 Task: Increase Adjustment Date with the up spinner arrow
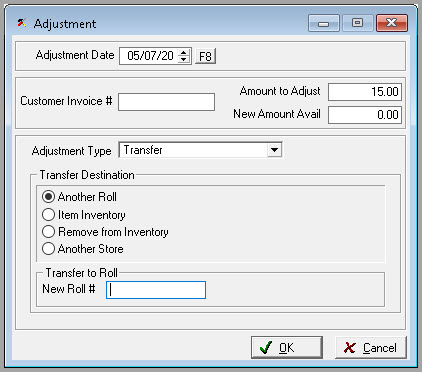[x=183, y=53]
